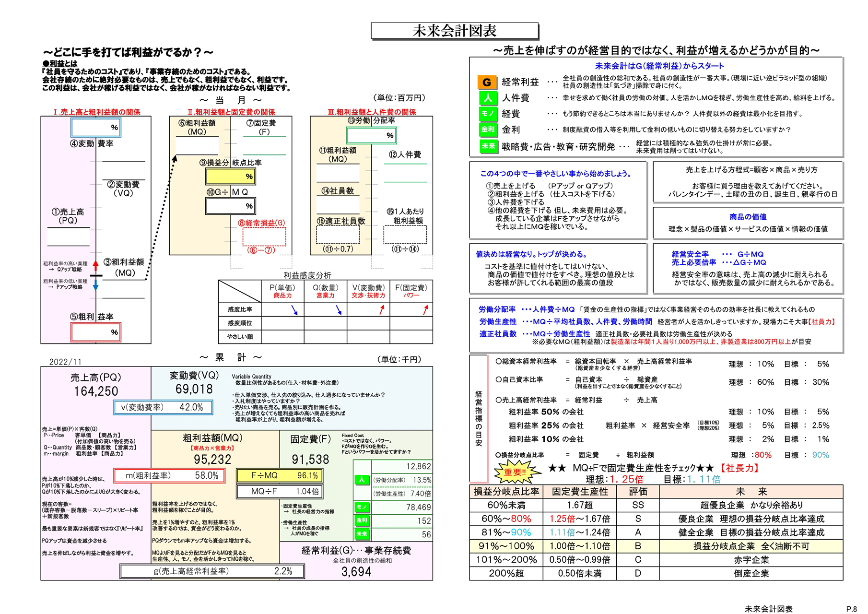Select the green-bordered ⑬労働分配率 percent box
The height and width of the screenshot is (614, 868).
point(372,136)
